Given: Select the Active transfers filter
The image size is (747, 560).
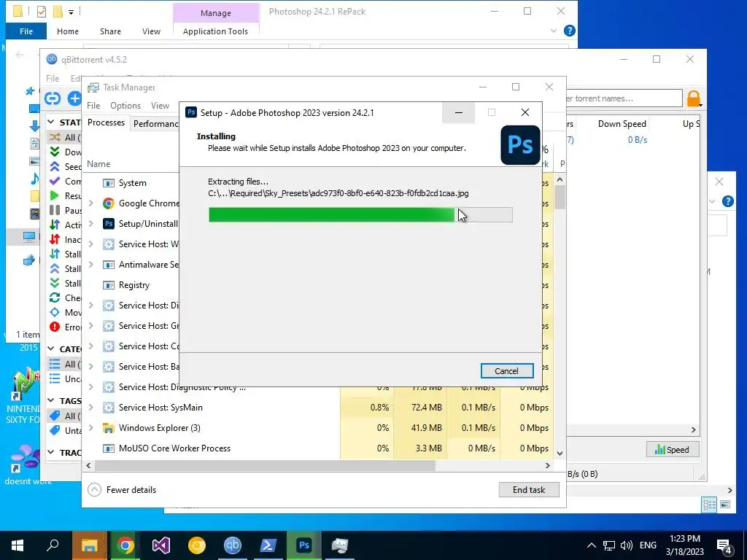Looking at the screenshot, I should [x=66, y=225].
